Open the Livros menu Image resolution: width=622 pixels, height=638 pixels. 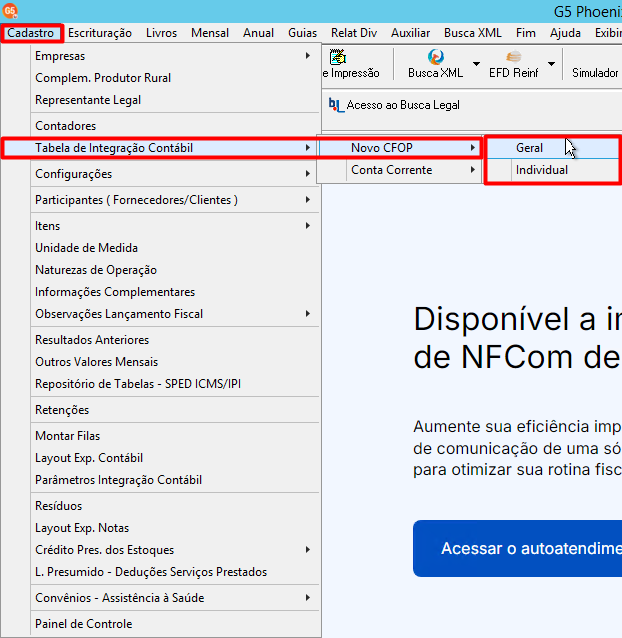162,33
